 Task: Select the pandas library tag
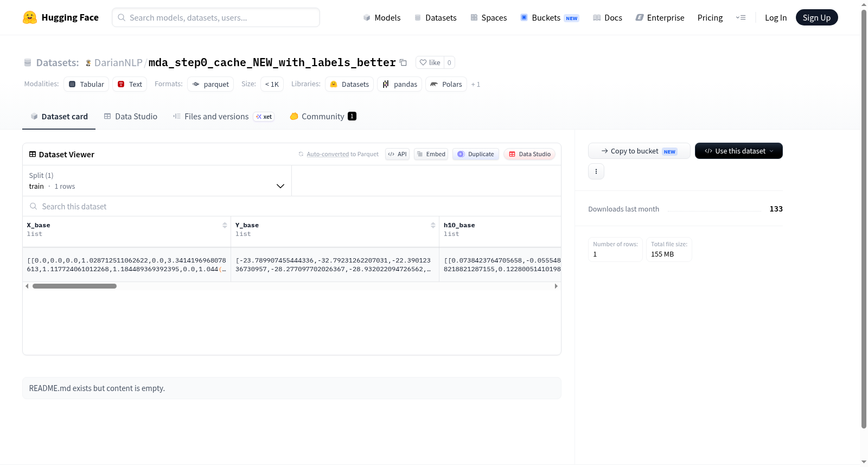[x=400, y=84]
